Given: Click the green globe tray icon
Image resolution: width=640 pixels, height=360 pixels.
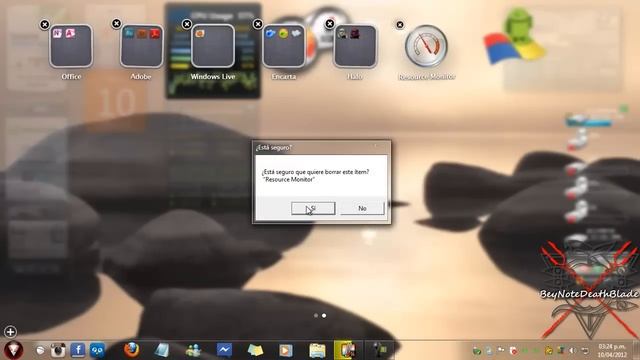Looking at the screenshot, I should [x=476, y=351].
